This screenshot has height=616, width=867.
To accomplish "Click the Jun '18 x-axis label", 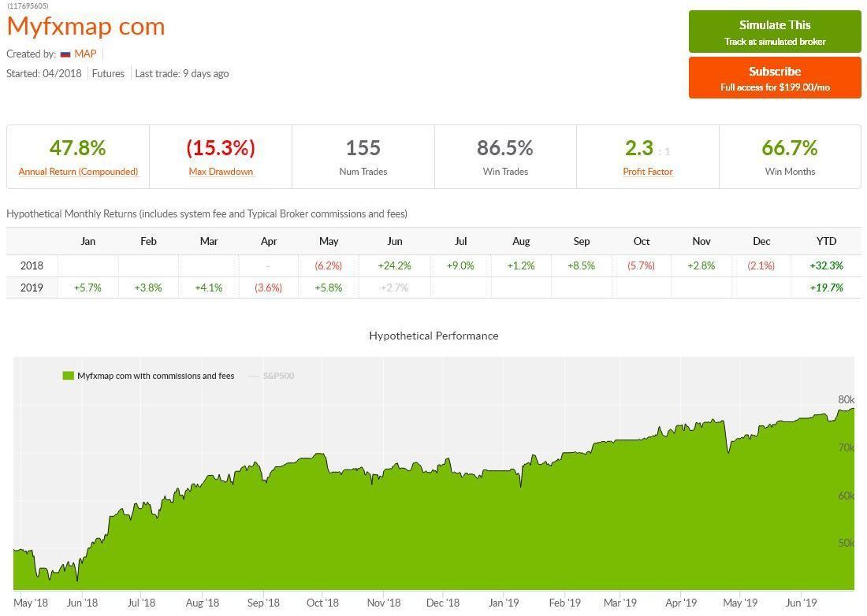I will pos(82,603).
